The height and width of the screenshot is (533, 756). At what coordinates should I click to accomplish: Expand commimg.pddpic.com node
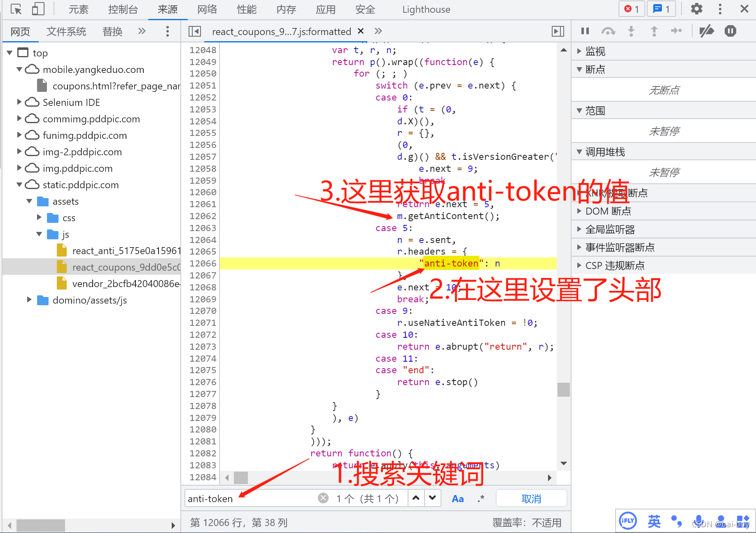pyautogui.click(x=19, y=118)
